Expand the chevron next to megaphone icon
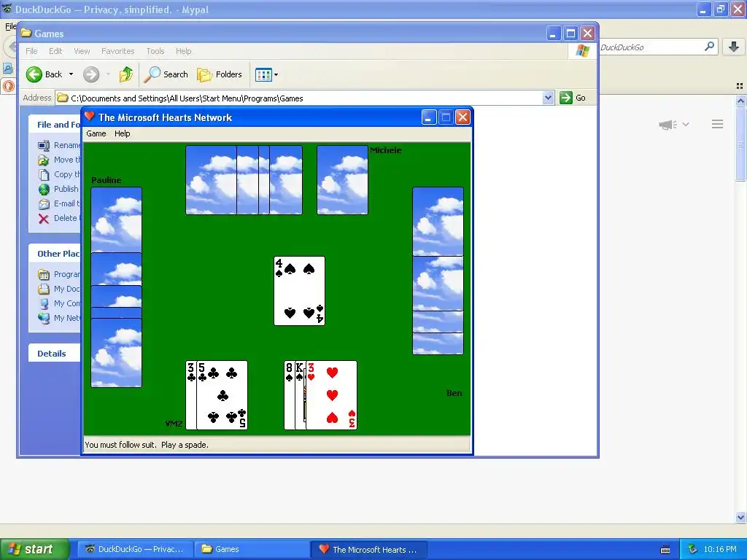The image size is (747, 560). pos(686,124)
